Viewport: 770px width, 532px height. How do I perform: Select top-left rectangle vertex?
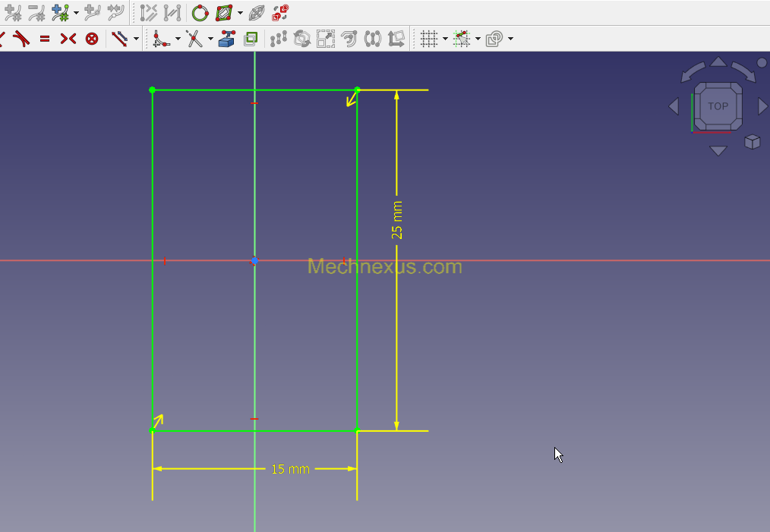[x=152, y=90]
